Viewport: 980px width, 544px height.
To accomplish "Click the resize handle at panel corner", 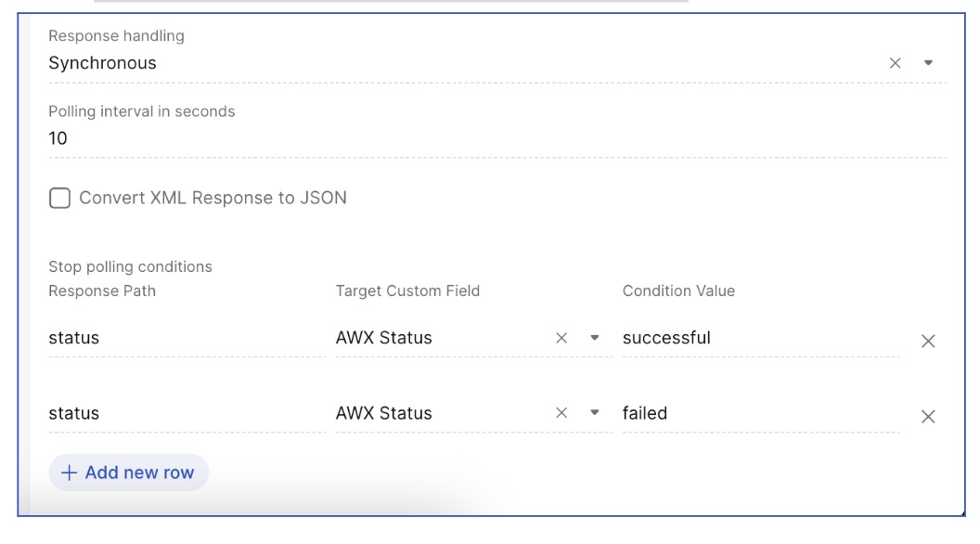I will point(962,513).
